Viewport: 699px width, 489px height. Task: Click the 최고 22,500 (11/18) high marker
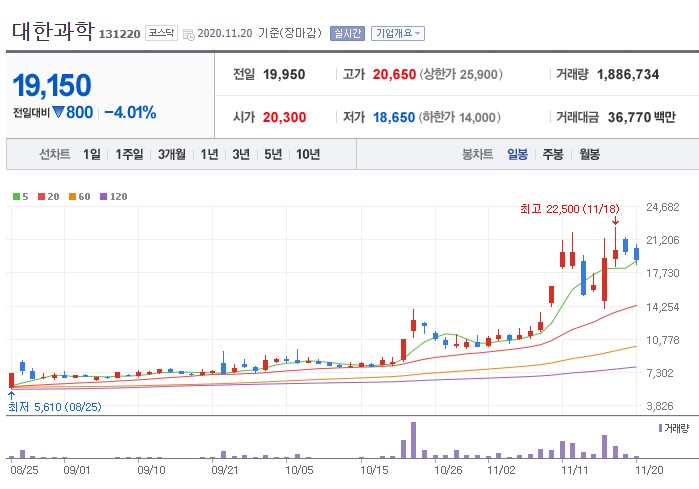pos(570,209)
